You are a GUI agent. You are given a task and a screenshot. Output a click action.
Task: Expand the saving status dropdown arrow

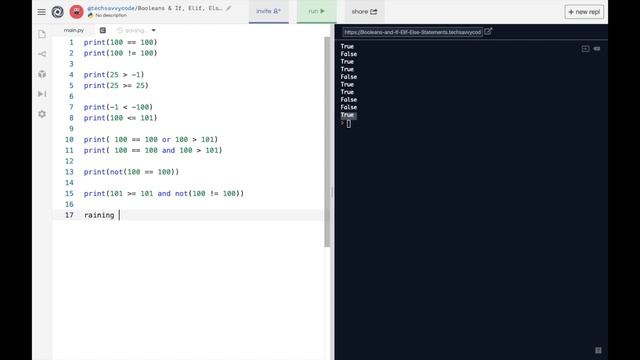tap(153, 30)
